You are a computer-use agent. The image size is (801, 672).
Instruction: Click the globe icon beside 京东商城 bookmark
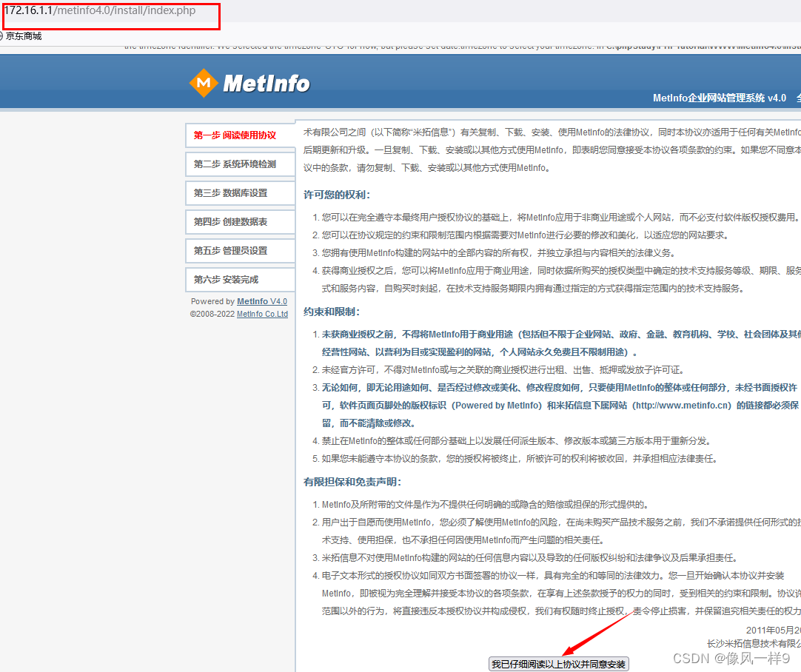point(1,36)
